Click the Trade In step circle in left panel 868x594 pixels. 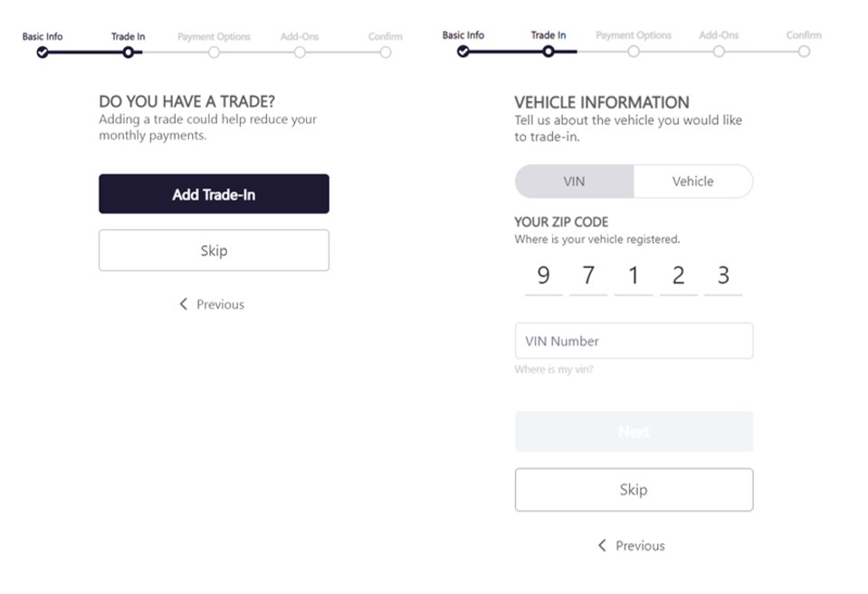[x=128, y=53]
